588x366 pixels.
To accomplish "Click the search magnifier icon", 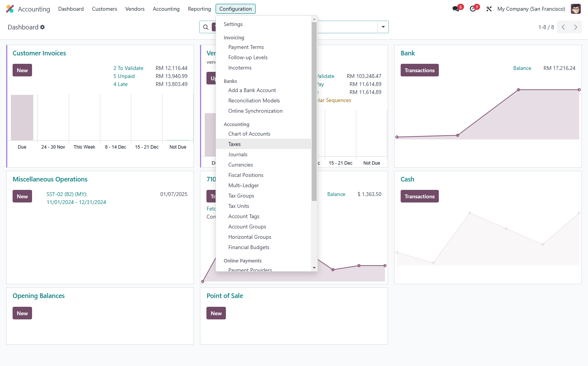I will point(206,27).
